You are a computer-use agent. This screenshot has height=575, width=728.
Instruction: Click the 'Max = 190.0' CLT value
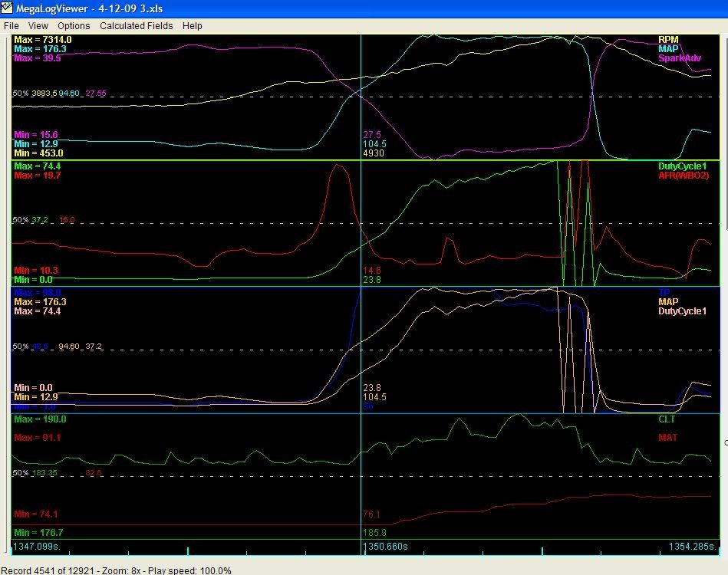[41, 419]
